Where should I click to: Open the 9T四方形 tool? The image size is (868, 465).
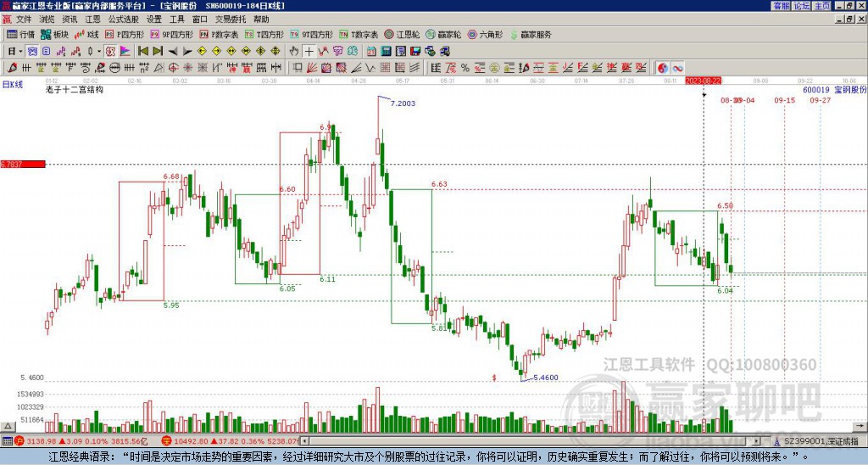click(x=312, y=34)
